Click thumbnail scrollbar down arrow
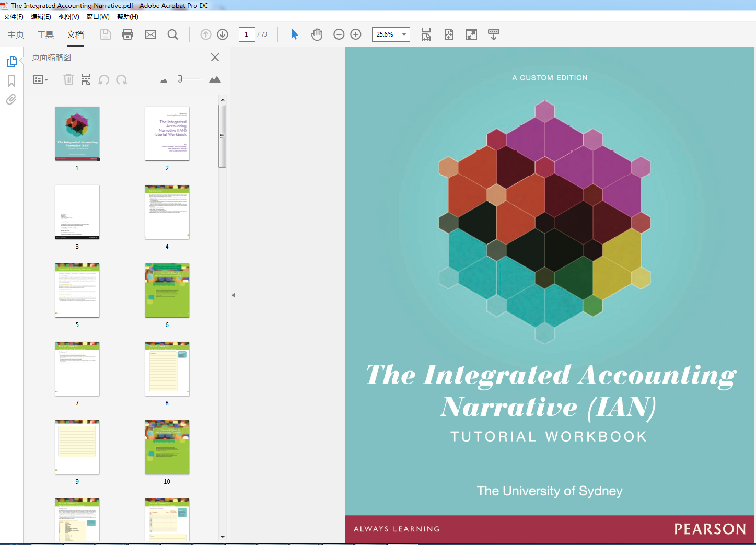This screenshot has height=545, width=756. click(223, 537)
